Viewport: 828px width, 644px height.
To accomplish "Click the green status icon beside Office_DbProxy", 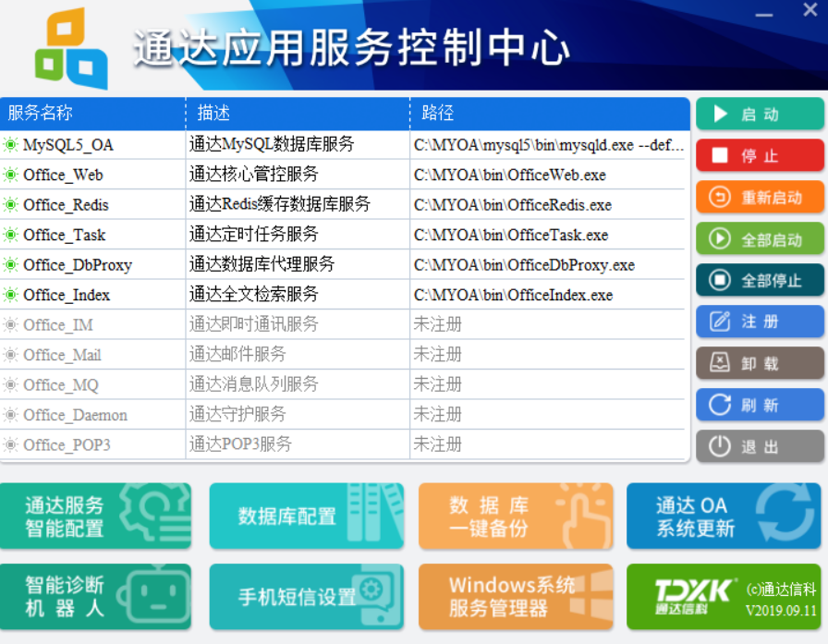I will pyautogui.click(x=10, y=265).
